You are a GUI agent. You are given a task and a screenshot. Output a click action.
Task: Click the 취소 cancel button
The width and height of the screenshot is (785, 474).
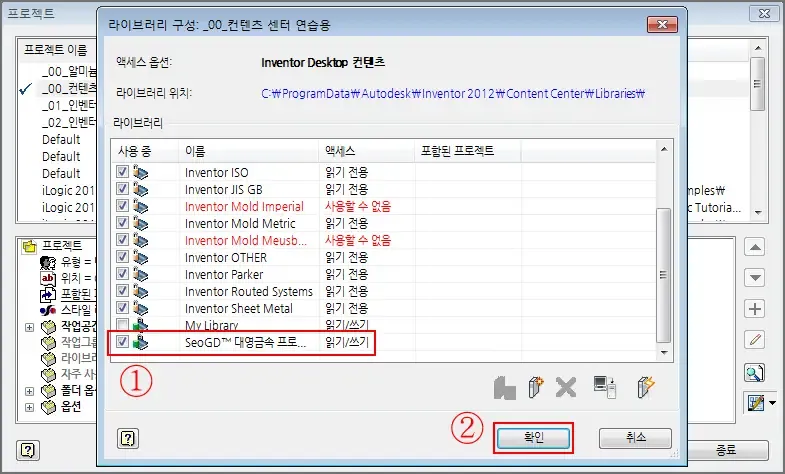635,438
